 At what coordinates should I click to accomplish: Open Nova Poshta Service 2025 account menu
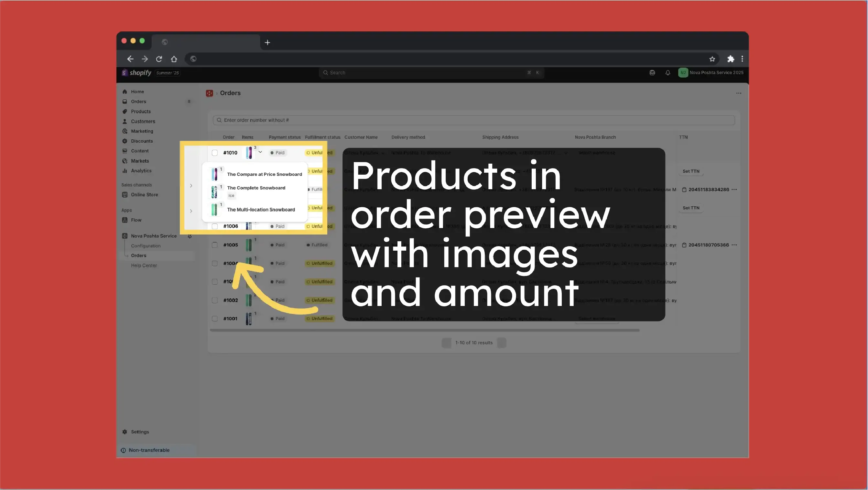pyautogui.click(x=711, y=73)
